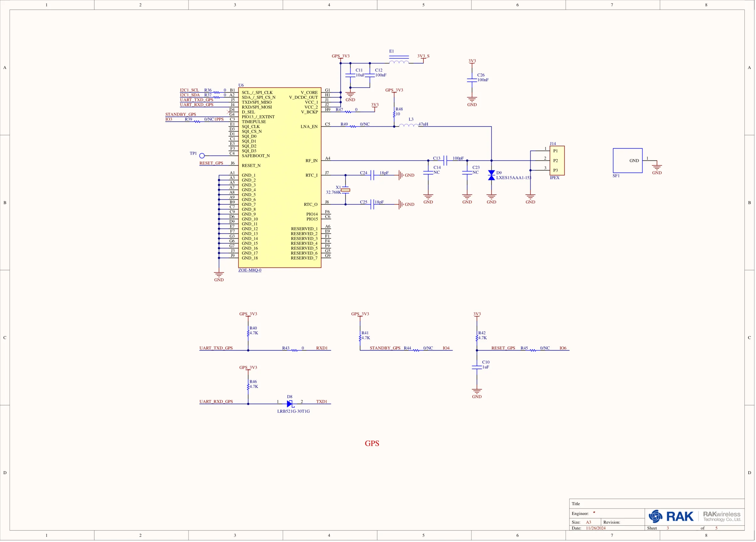The height and width of the screenshot is (542, 756).
Task: Select the TIMEPULSE pin name on U6
Action: [x=254, y=122]
